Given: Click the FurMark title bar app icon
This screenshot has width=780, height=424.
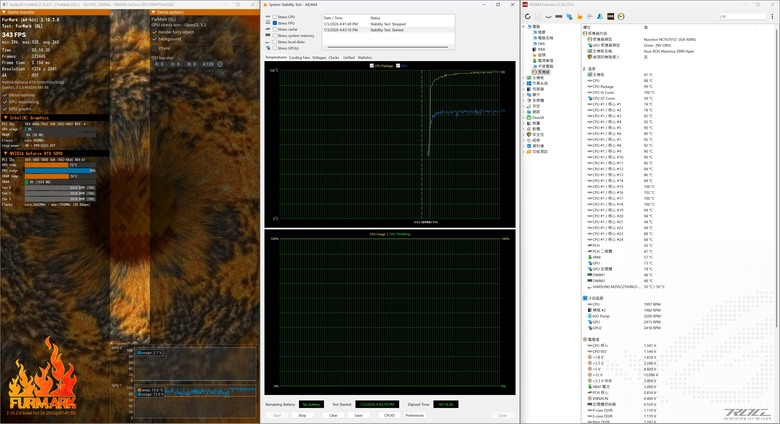Looking at the screenshot, I should [4, 4].
